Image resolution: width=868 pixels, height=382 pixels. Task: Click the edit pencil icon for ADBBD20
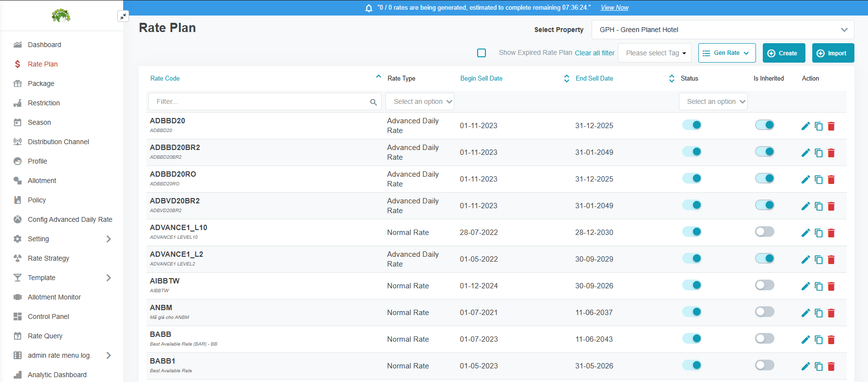point(805,126)
